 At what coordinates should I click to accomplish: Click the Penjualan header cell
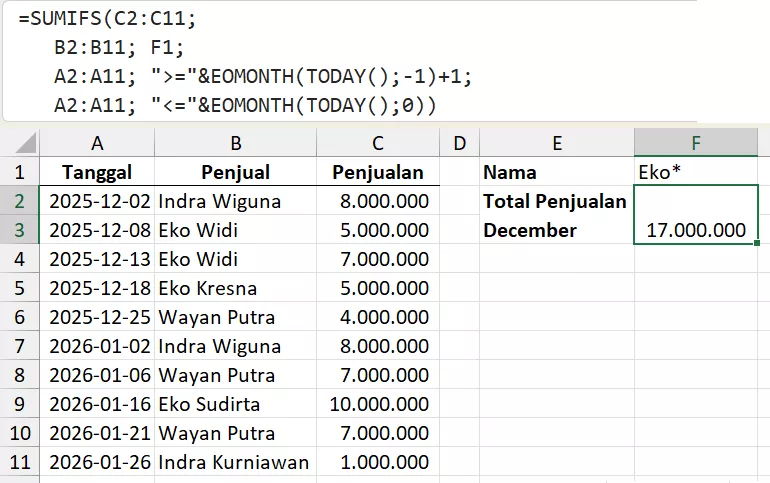click(378, 172)
